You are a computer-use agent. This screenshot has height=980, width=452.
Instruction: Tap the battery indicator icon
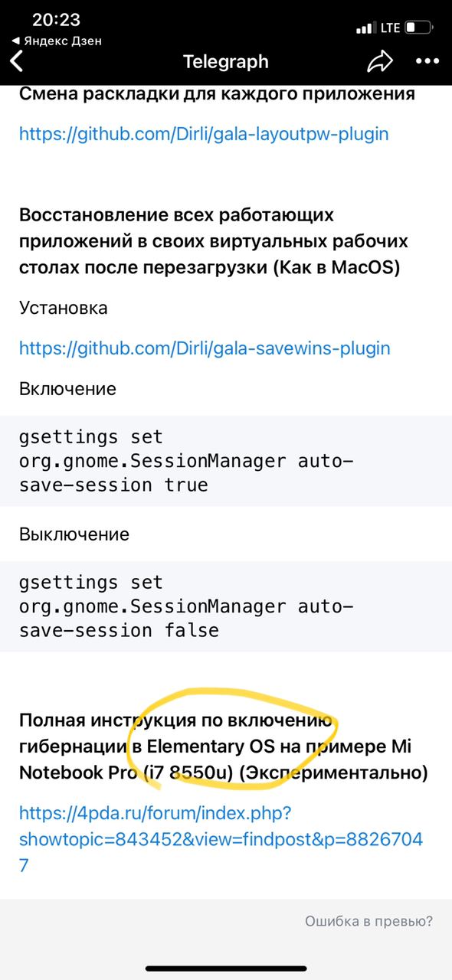coord(420,28)
